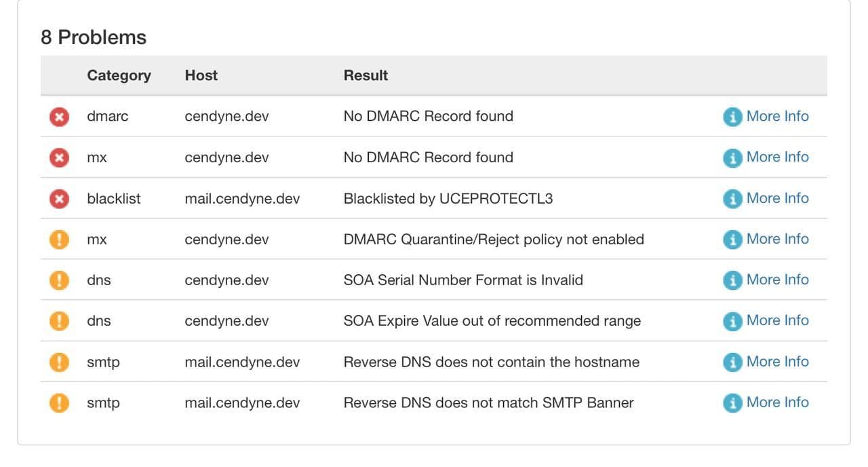Viewport: 868px width, 467px height.
Task: Select the dmarc category cell
Action: [x=107, y=116]
